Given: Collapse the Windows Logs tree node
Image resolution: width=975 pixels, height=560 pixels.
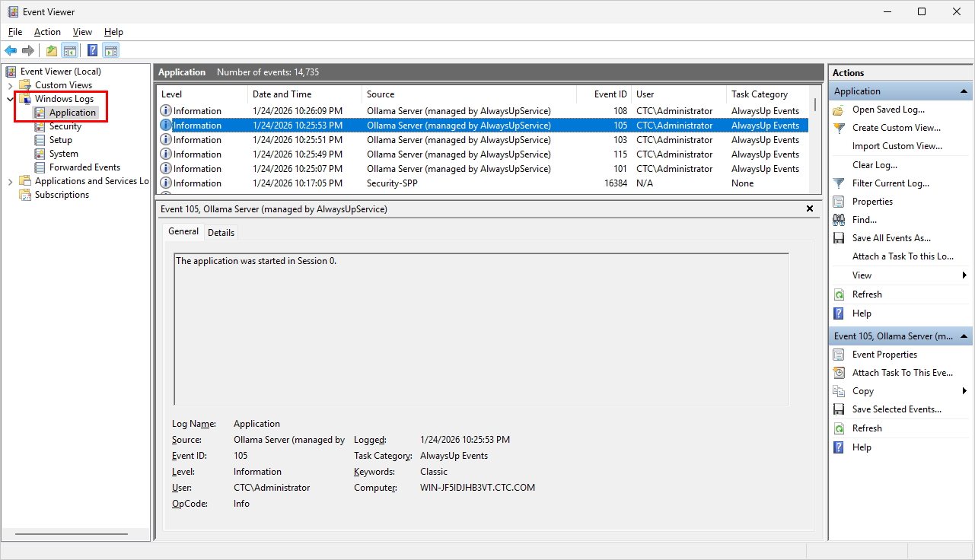Looking at the screenshot, I should [10, 99].
